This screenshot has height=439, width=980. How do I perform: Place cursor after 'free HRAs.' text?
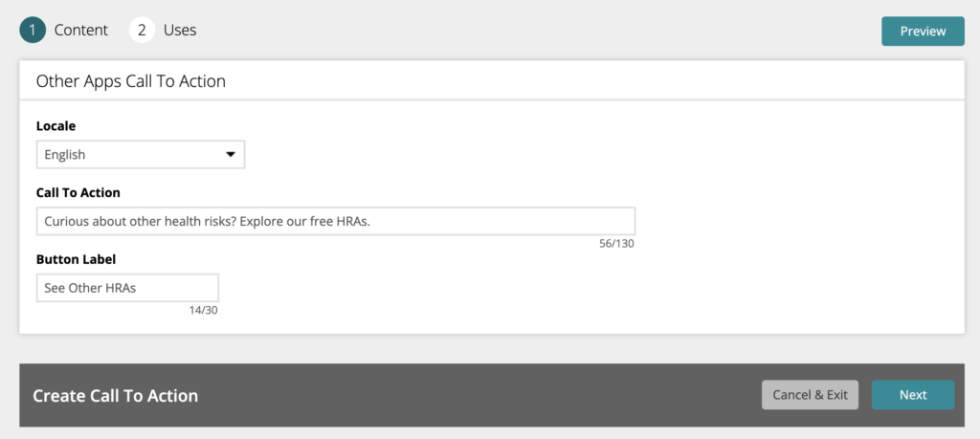[x=372, y=221]
